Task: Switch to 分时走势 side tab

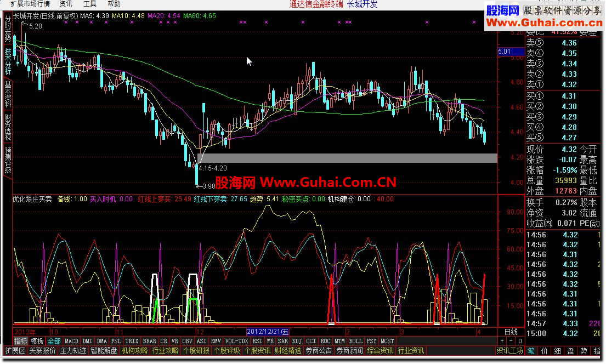Action: pos(8,28)
